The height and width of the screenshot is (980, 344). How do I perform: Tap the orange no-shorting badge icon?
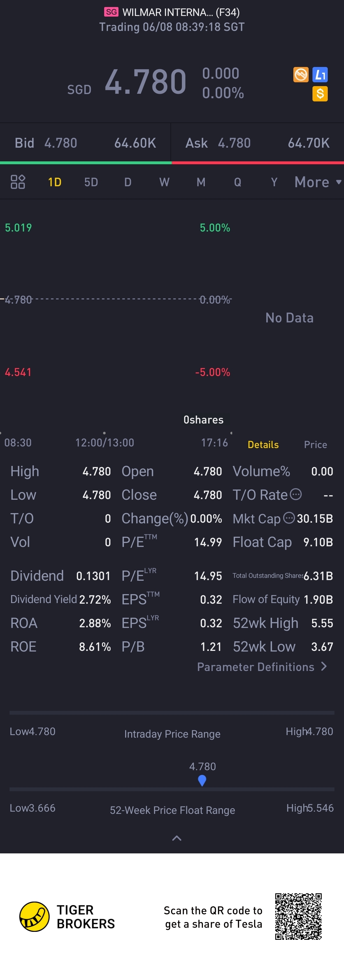pos(301,75)
